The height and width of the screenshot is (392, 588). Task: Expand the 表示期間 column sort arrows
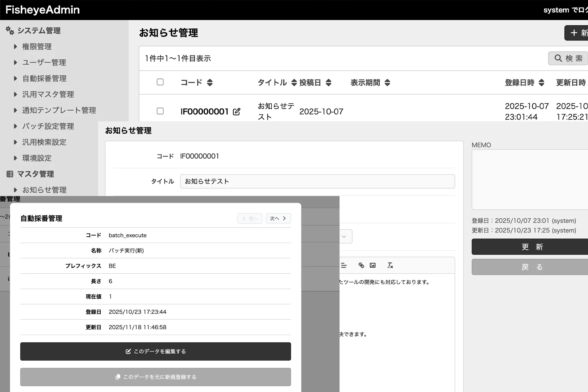tap(387, 82)
